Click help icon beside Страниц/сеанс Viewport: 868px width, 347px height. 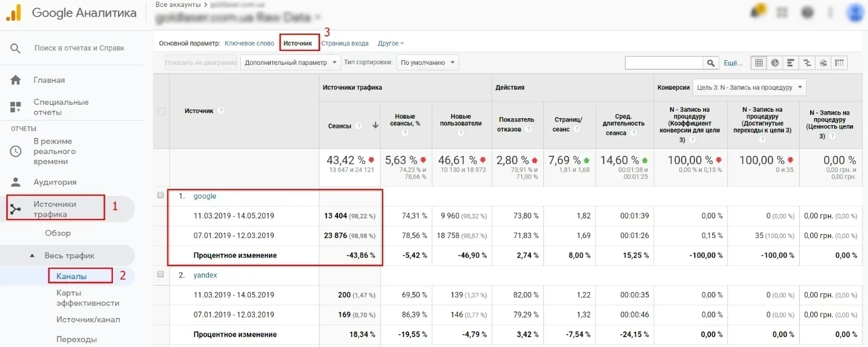tap(578, 130)
